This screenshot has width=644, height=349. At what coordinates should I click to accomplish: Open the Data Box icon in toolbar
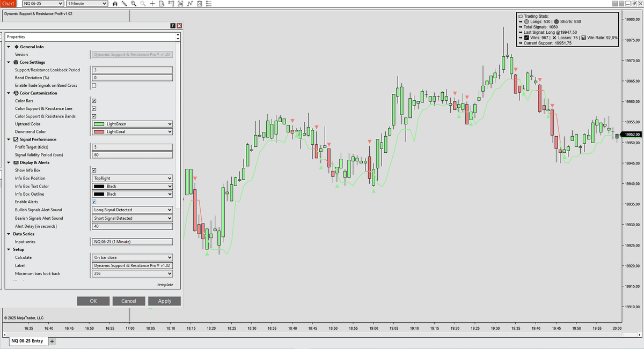(163, 4)
